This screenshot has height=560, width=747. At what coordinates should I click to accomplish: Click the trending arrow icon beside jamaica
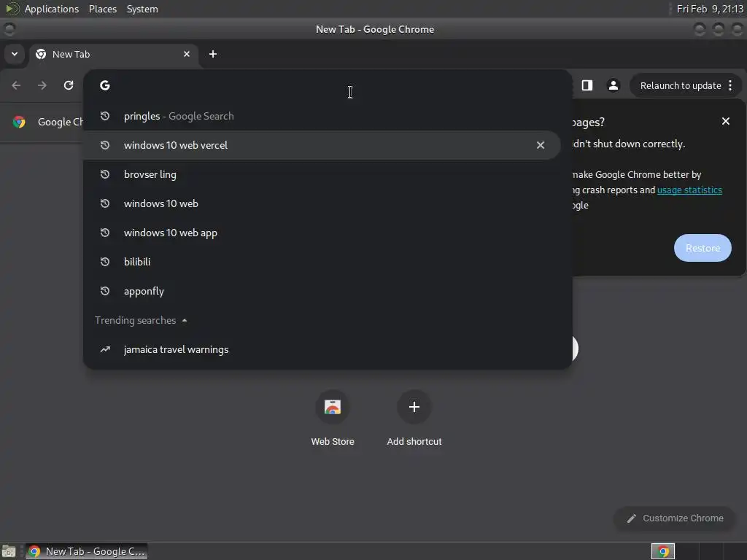tap(105, 349)
